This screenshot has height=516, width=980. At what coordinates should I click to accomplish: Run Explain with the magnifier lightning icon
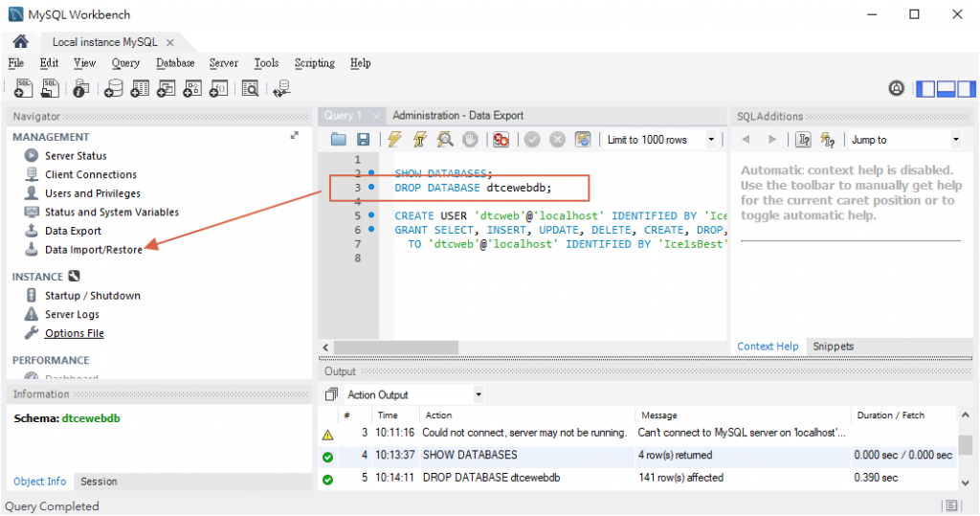[445, 140]
